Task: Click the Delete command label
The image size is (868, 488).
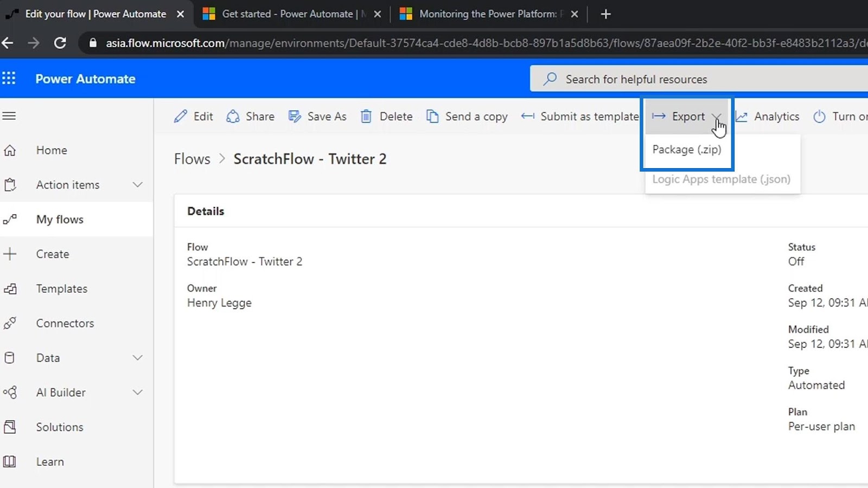Action: 396,117
